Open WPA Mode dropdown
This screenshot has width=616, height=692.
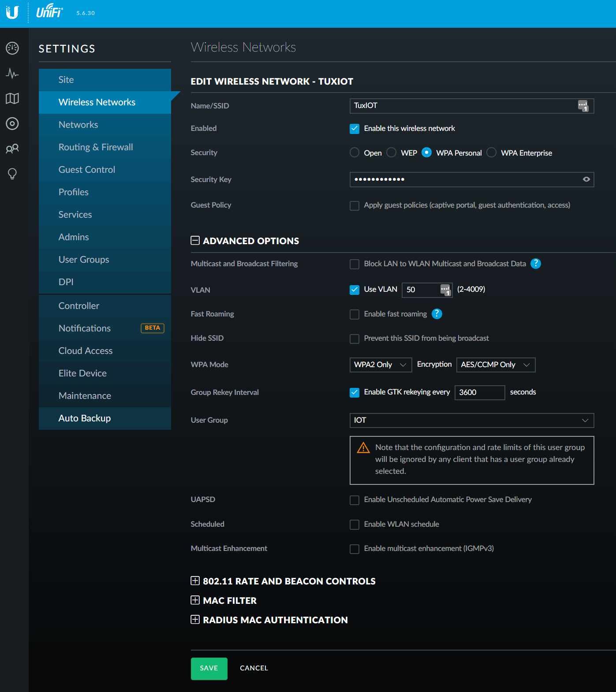point(381,365)
